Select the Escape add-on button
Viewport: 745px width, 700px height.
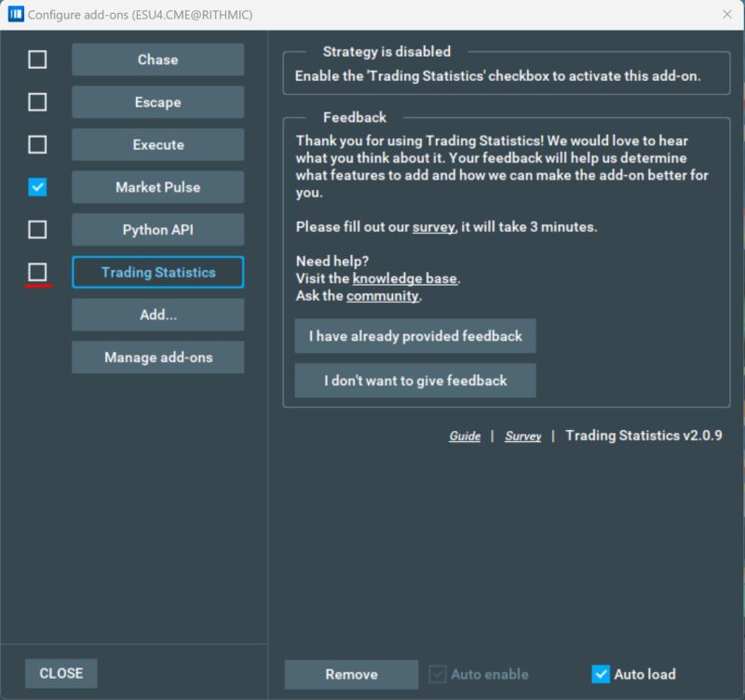[157, 101]
